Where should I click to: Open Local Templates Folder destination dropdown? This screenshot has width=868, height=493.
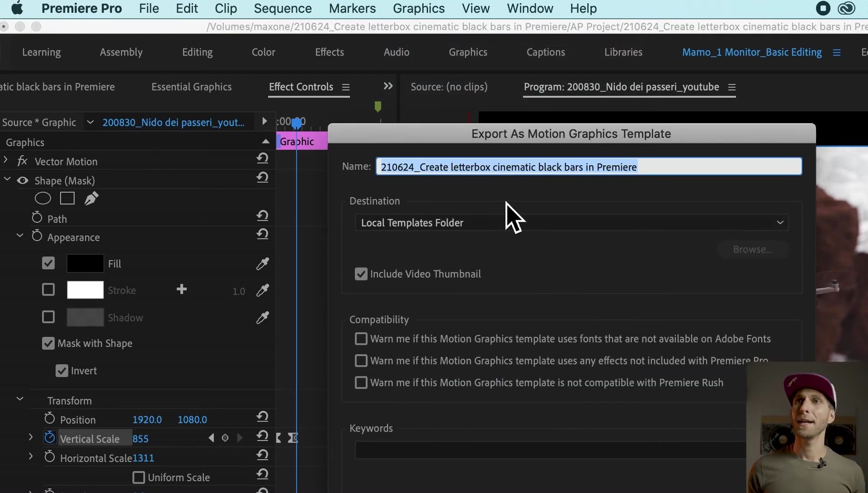pos(571,223)
